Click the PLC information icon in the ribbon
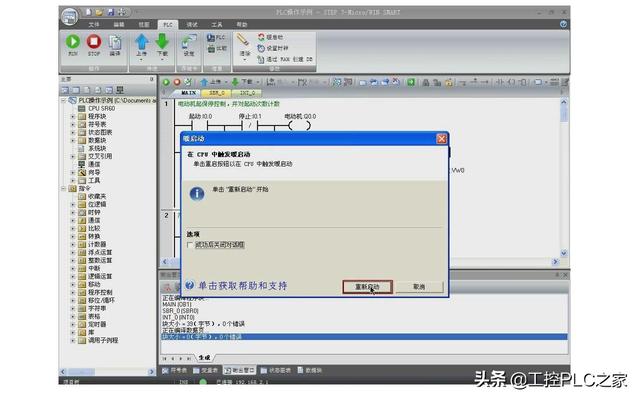 click(x=216, y=38)
